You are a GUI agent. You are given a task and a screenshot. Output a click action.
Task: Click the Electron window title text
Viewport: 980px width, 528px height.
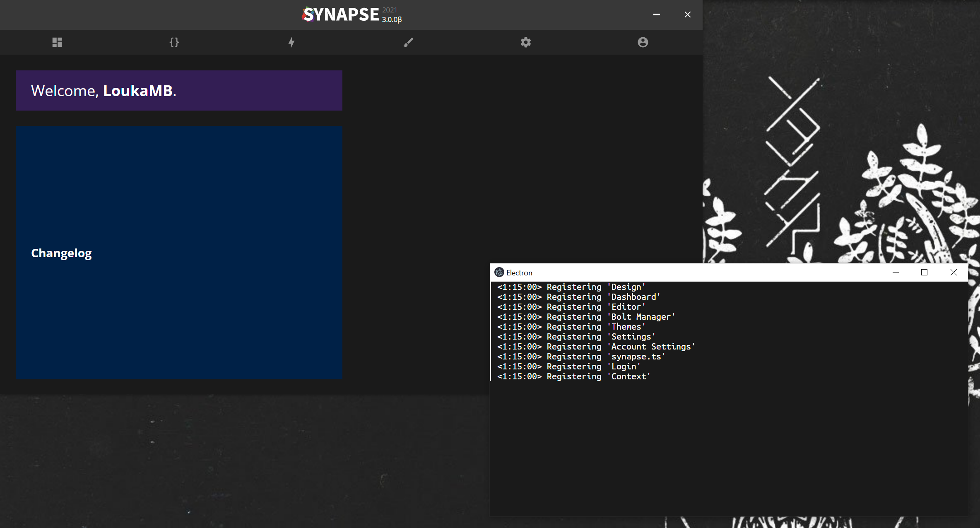[x=519, y=273]
